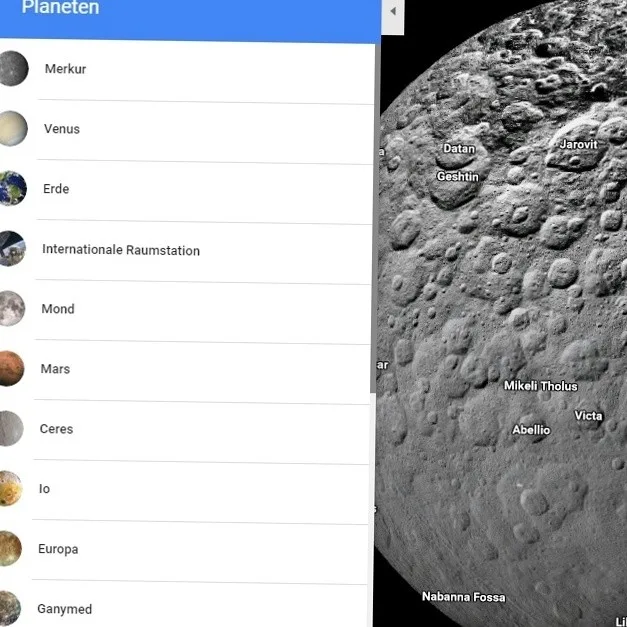Open the Geshtin crater label

(457, 176)
